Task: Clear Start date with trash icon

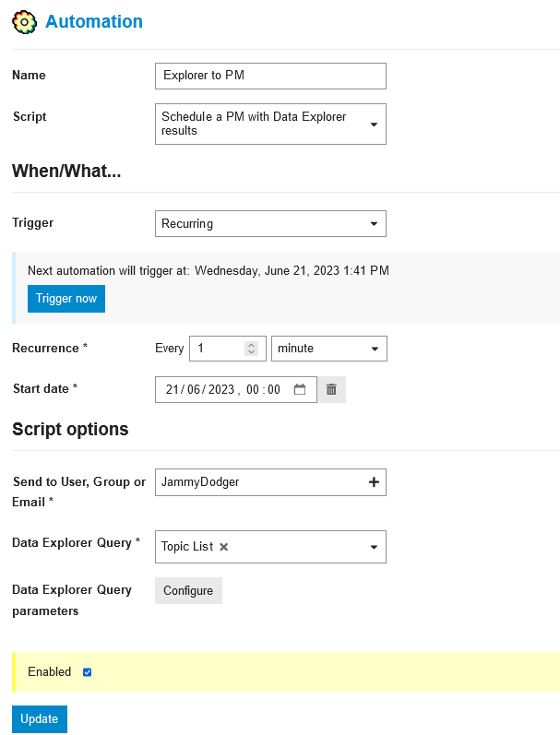Action: tap(331, 389)
